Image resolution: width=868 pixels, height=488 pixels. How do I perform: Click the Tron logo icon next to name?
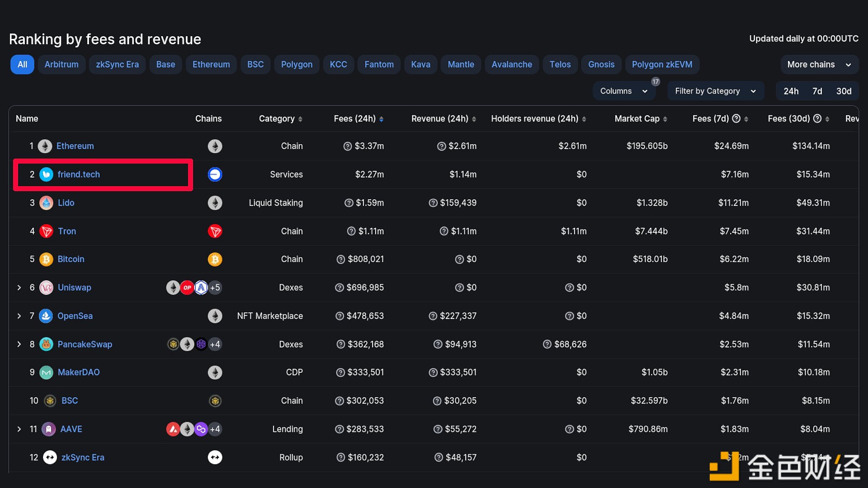46,231
